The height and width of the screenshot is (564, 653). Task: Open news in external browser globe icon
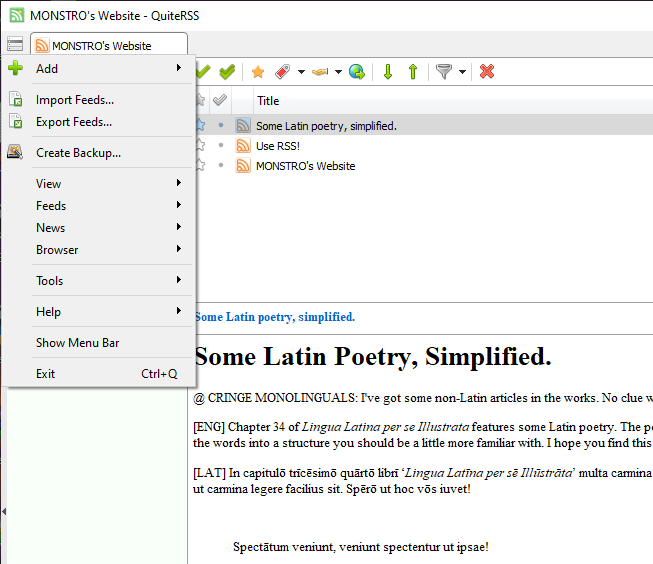[357, 72]
